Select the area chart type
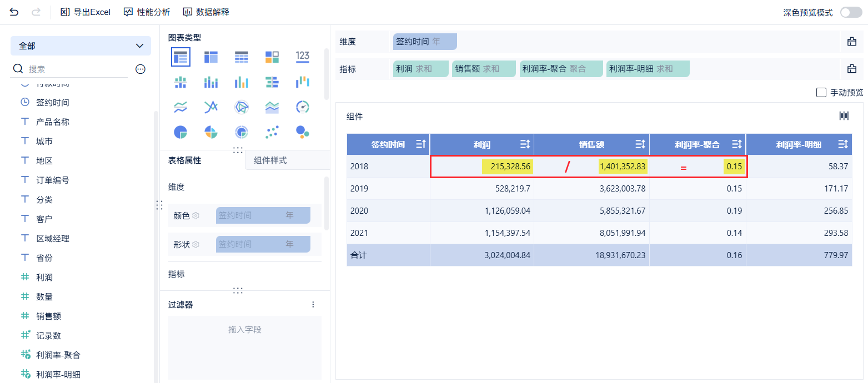 (x=272, y=107)
